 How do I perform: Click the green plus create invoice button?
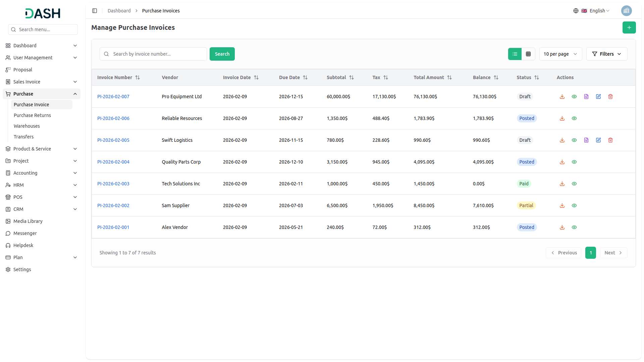pos(629,27)
